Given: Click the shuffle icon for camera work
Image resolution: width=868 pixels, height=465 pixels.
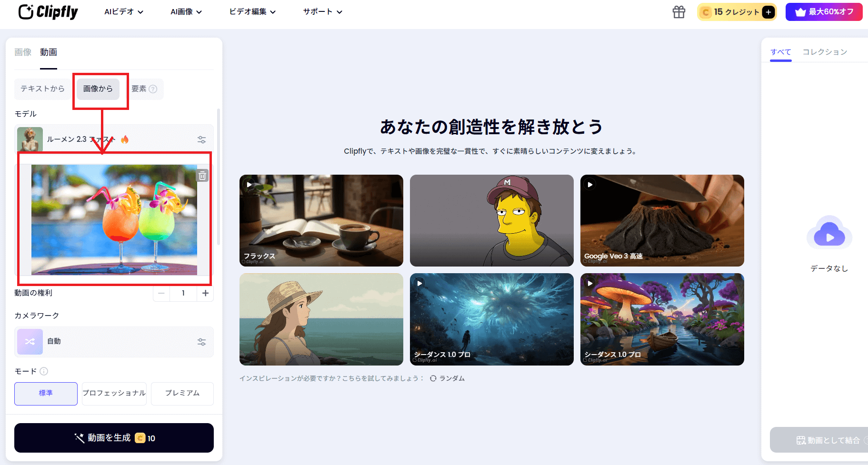Looking at the screenshot, I should tap(29, 342).
